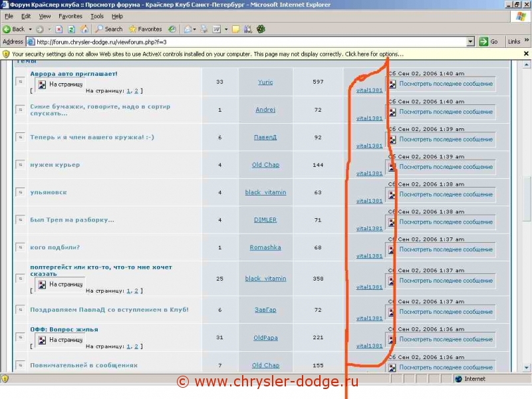Open author profile Yuric

265,82
